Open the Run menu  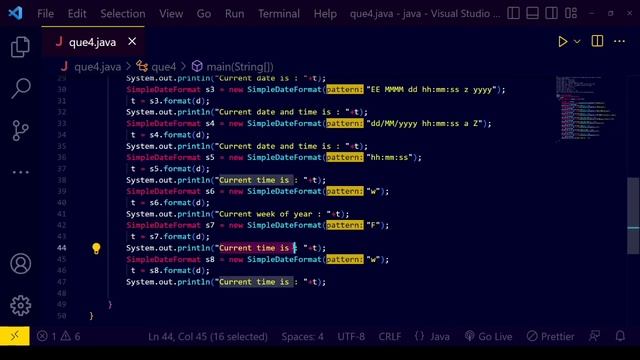click(234, 13)
